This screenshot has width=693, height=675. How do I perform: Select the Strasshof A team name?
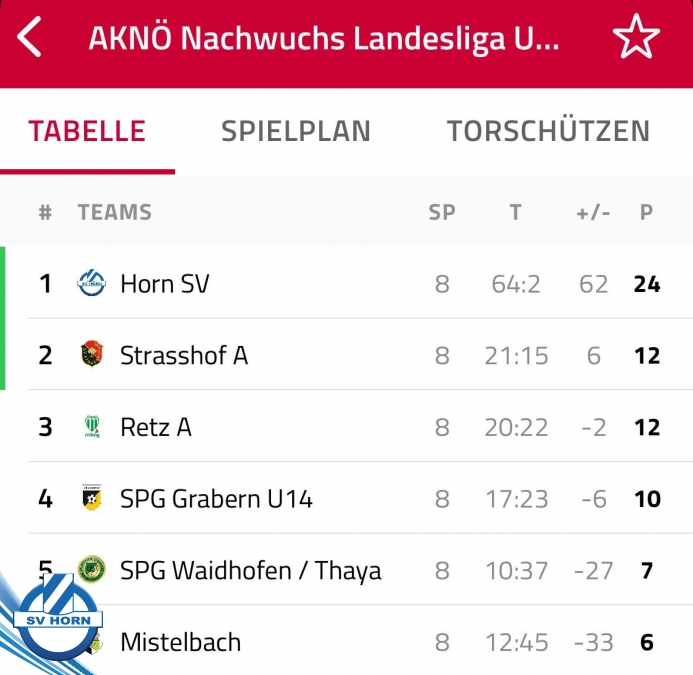pyautogui.click(x=184, y=355)
